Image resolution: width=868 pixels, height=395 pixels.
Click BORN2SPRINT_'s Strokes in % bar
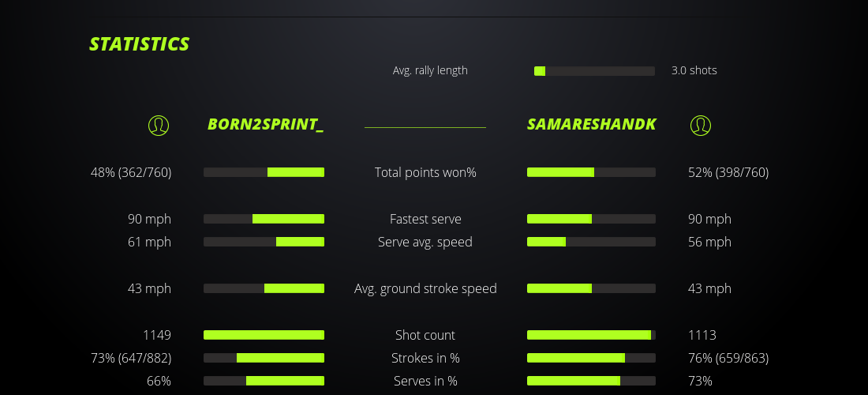(264, 358)
